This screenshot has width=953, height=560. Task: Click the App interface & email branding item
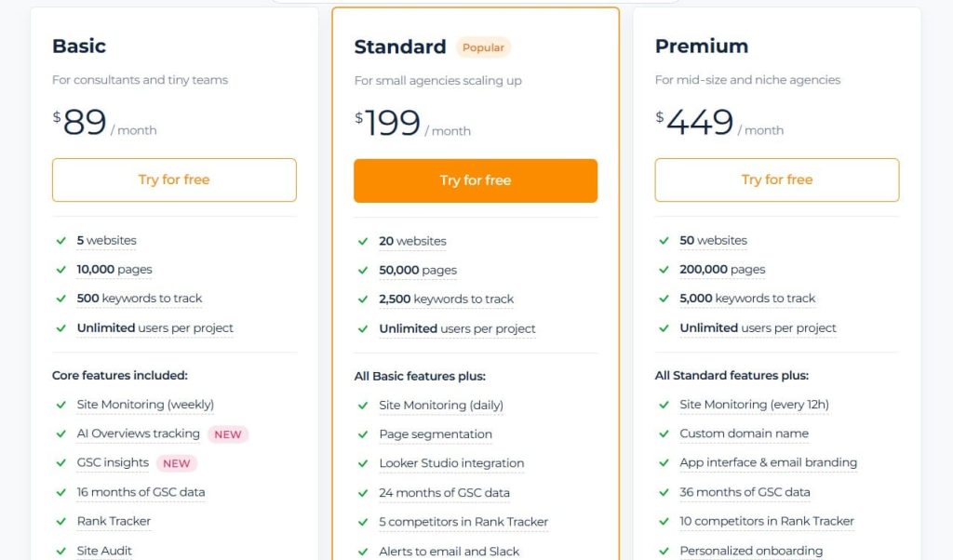[768, 462]
